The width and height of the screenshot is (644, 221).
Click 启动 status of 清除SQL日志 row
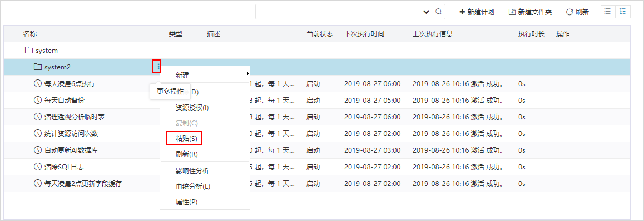pos(313,167)
